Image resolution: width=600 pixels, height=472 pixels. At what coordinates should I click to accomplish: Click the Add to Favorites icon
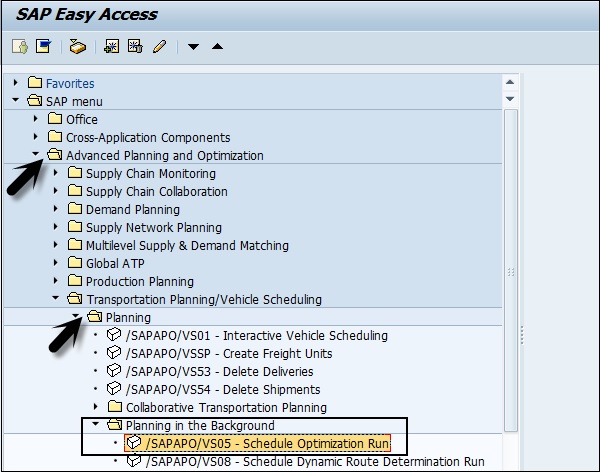point(111,47)
